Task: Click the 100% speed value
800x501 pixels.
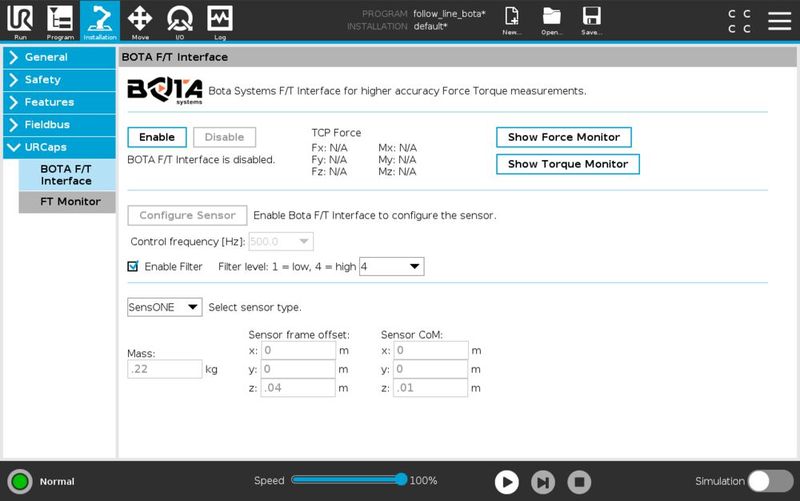Action: (423, 481)
